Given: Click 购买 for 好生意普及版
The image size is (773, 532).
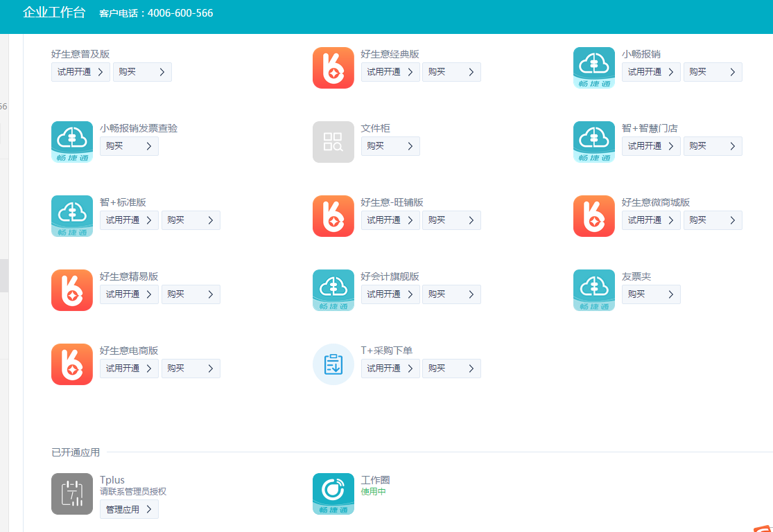Looking at the screenshot, I should click(142, 72).
